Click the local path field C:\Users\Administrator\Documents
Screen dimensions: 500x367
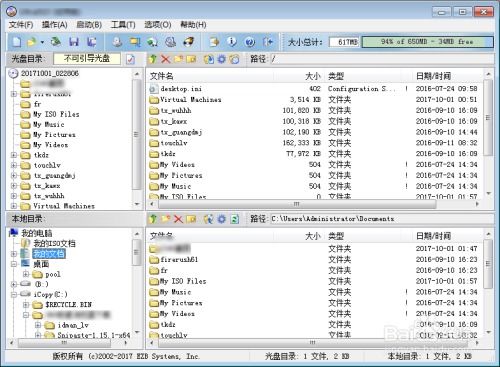tap(381, 219)
